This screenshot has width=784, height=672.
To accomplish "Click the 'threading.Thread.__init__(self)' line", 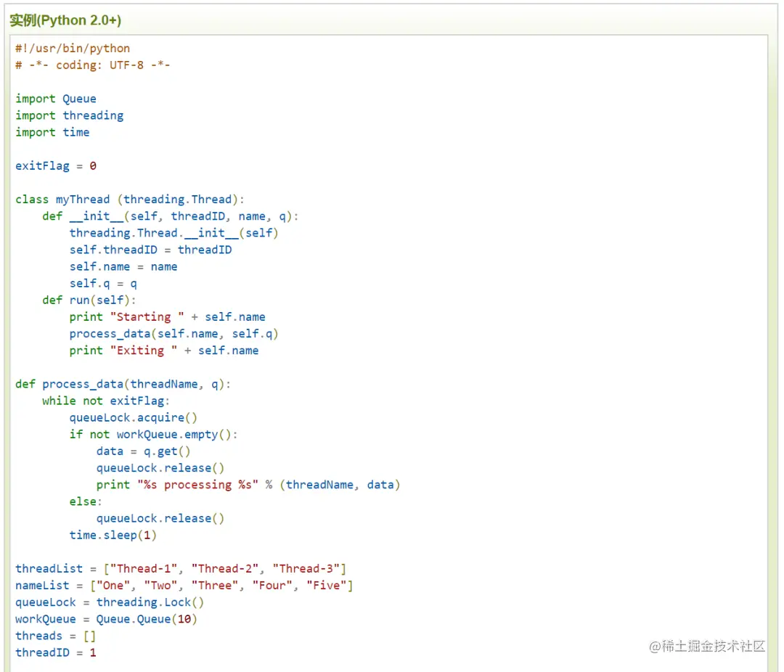I will 173,233.
